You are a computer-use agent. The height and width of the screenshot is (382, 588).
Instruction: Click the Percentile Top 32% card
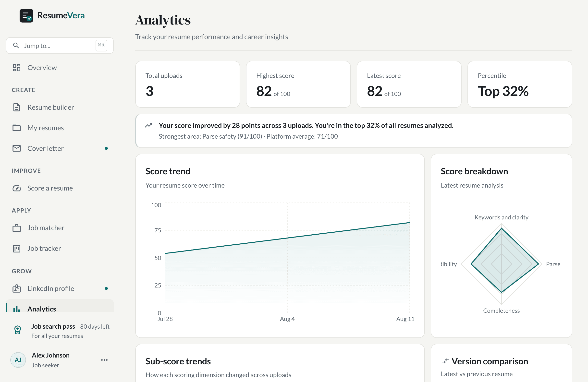coord(520,84)
